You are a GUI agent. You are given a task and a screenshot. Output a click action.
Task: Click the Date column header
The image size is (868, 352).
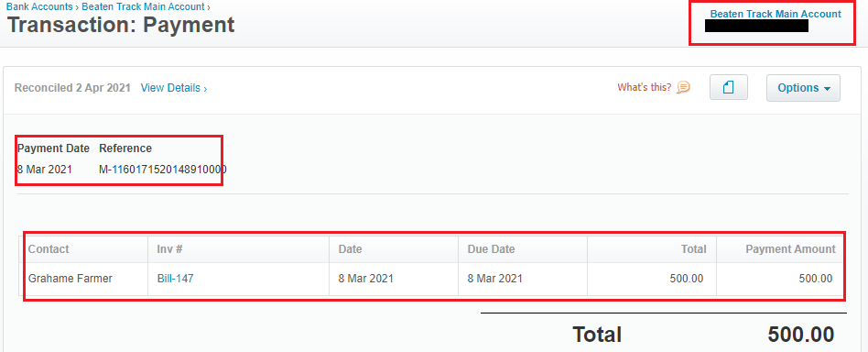[x=351, y=249]
